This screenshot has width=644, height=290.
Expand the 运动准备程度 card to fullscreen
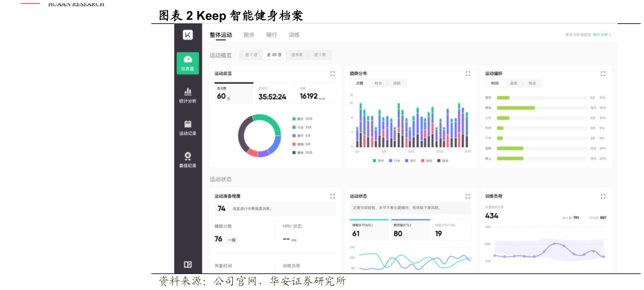point(332,196)
